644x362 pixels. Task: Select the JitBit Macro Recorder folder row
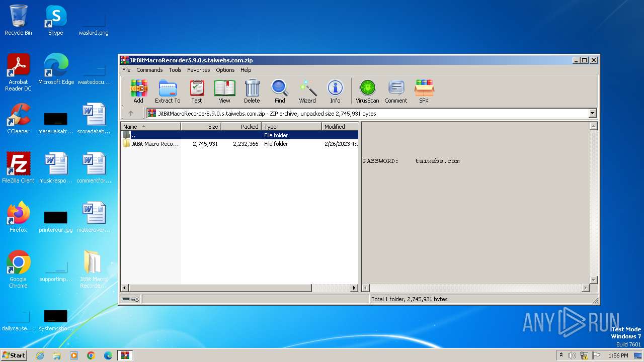(239, 144)
